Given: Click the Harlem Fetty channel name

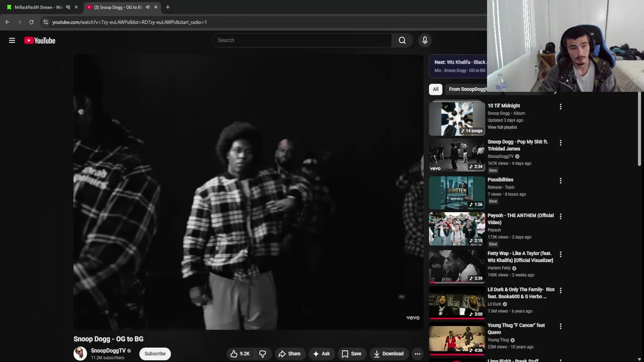Looking at the screenshot, I should point(499,268).
